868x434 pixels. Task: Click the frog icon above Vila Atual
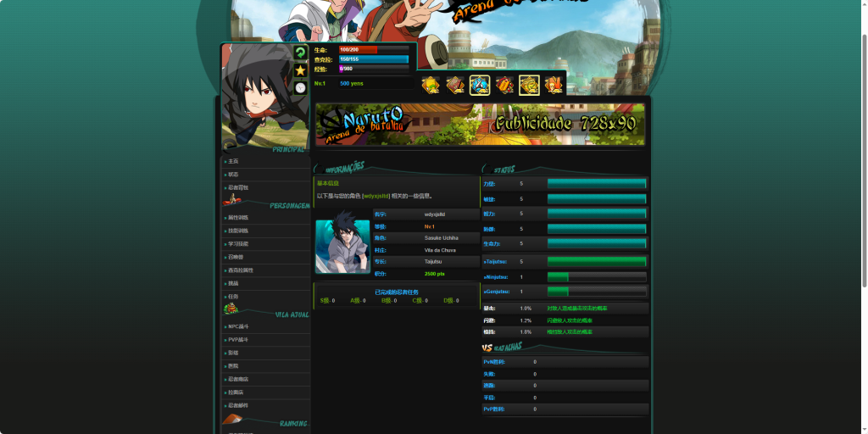tap(231, 309)
